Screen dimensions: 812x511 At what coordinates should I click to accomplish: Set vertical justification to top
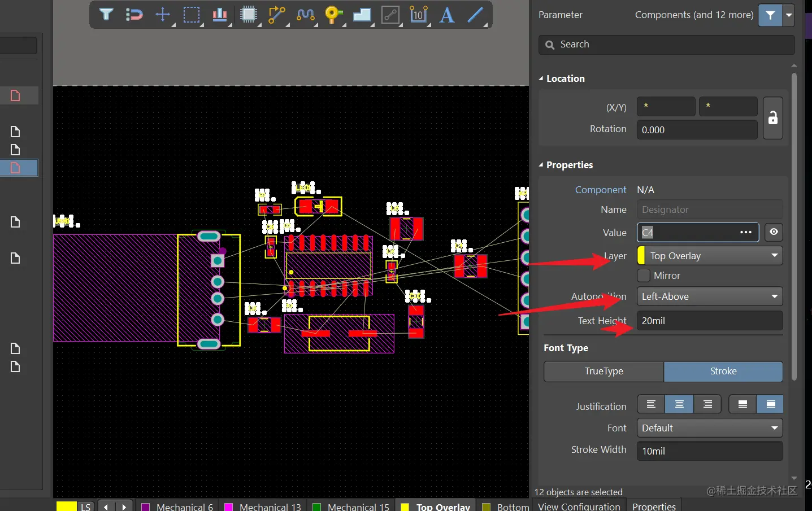[742, 404]
